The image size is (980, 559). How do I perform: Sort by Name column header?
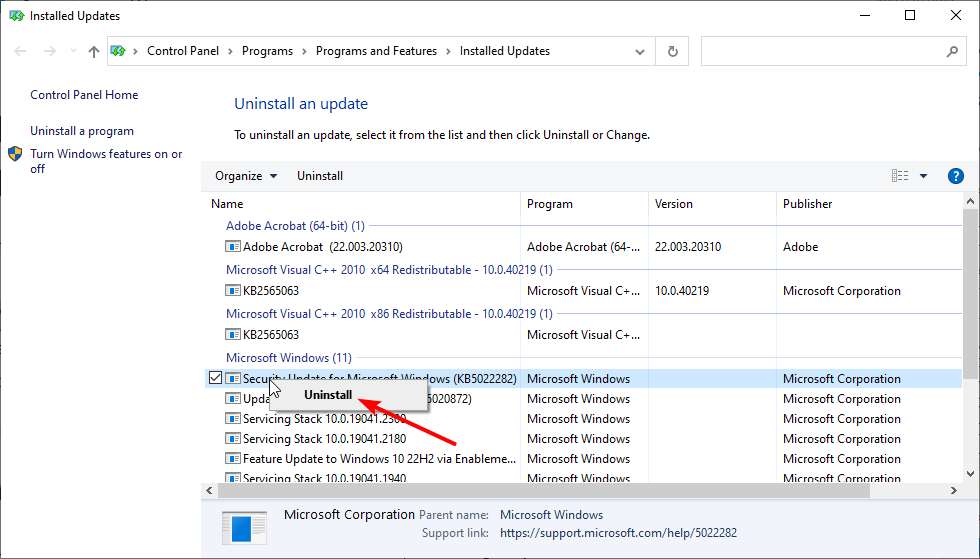(363, 204)
